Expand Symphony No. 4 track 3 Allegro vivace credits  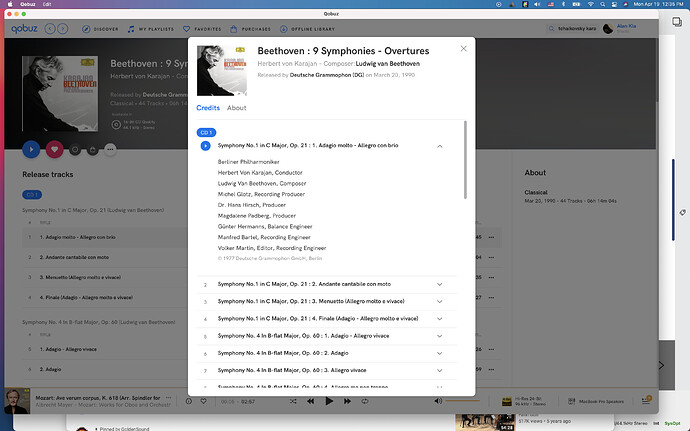(x=440, y=370)
